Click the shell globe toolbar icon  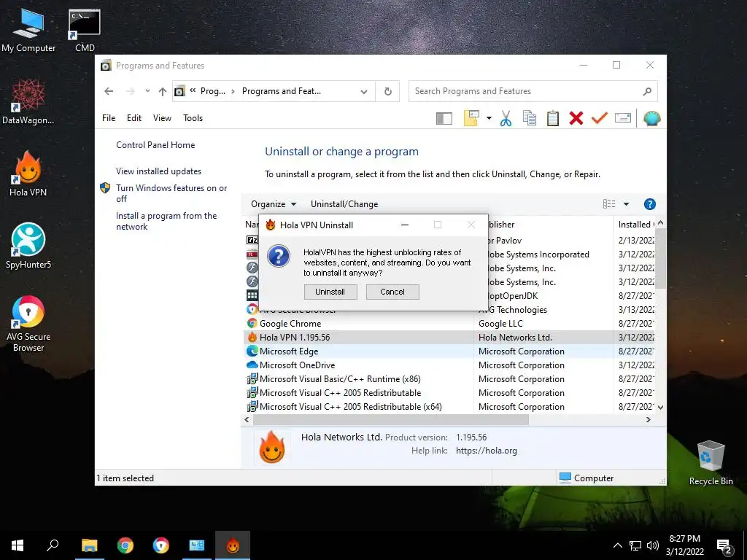pyautogui.click(x=651, y=118)
